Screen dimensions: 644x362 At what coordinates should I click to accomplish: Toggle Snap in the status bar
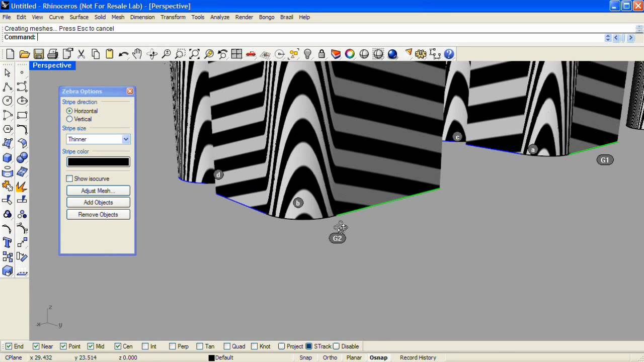pos(305,357)
